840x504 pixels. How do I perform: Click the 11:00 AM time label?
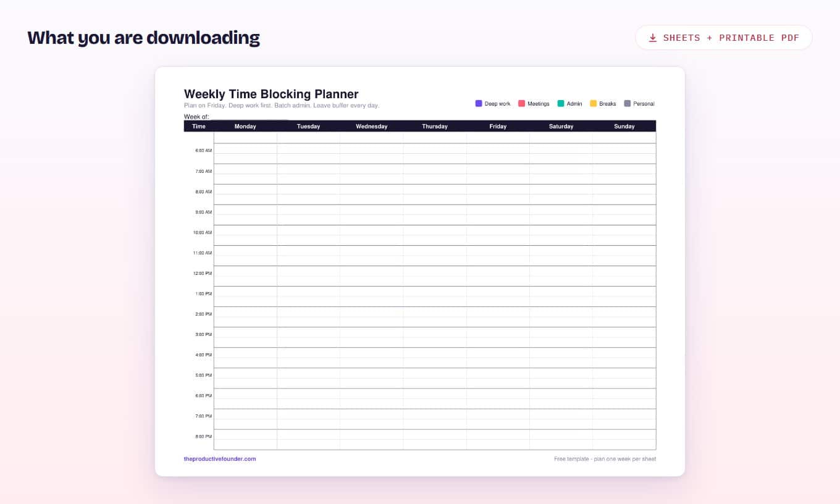pyautogui.click(x=203, y=253)
